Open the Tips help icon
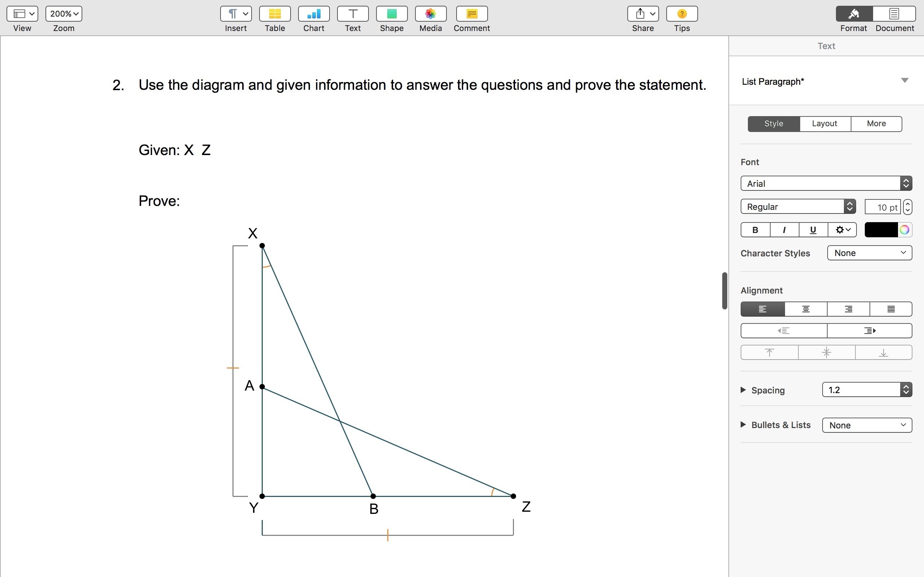Viewport: 924px width, 577px height. (x=681, y=14)
